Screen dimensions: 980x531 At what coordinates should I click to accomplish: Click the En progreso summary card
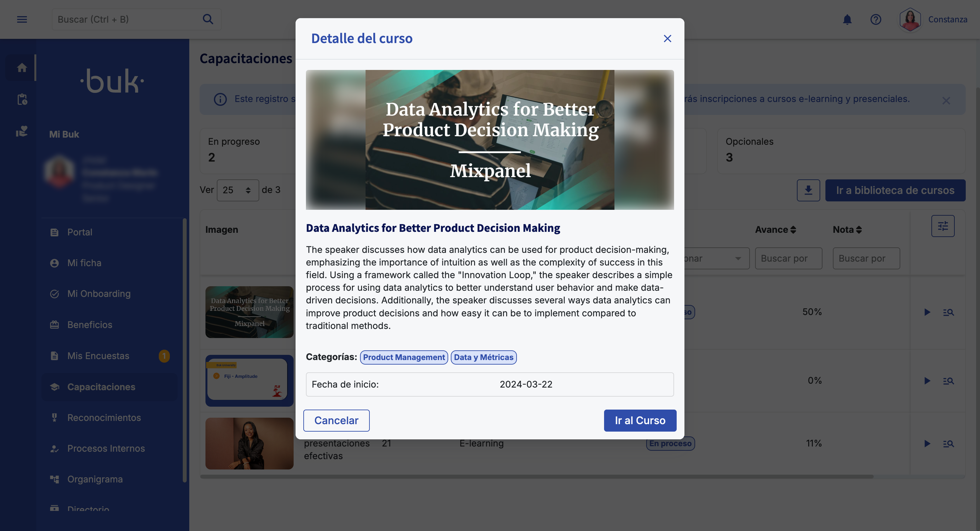[248, 151]
